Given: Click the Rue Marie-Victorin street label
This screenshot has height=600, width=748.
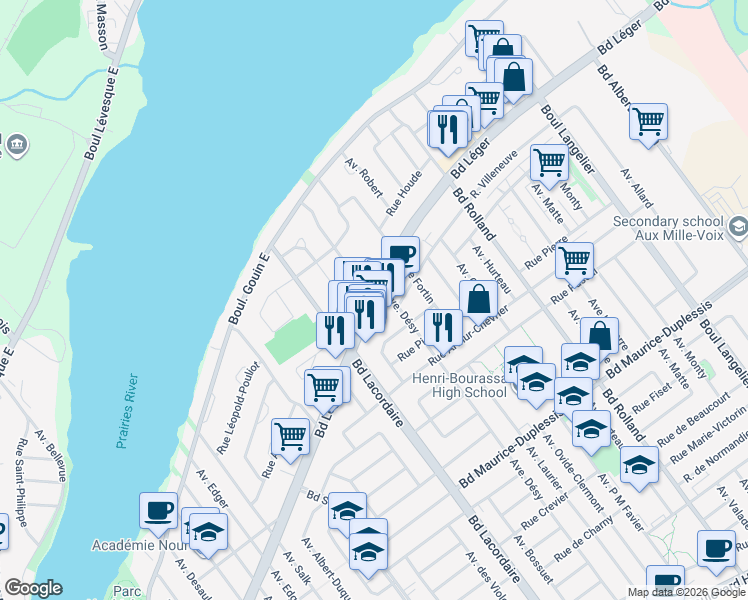Looking at the screenshot, I should click(708, 435).
